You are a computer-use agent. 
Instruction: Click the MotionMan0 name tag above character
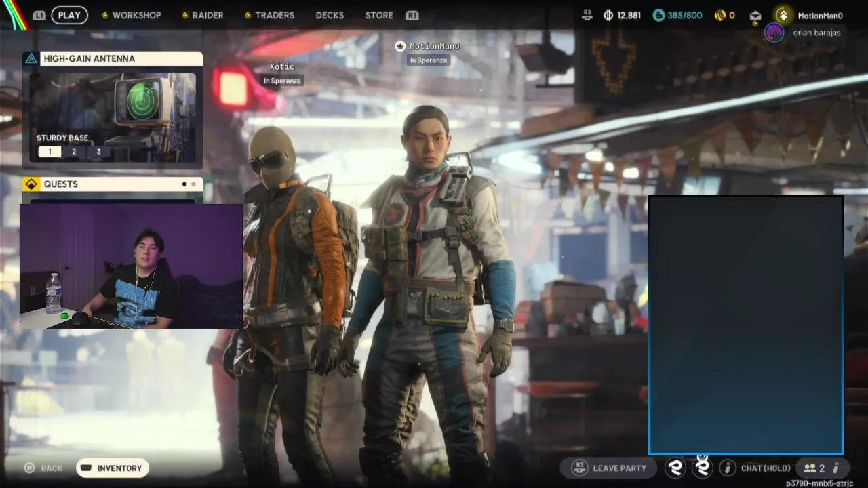coord(435,46)
